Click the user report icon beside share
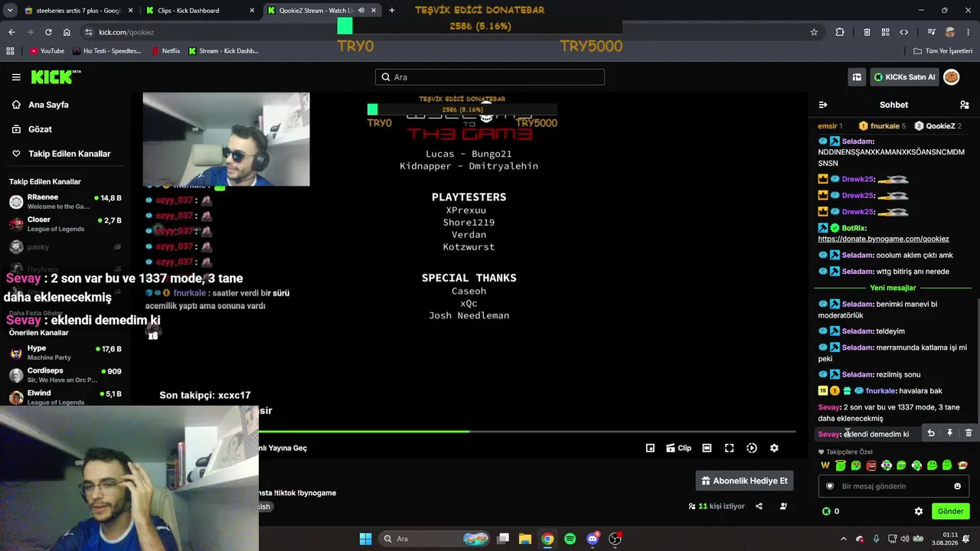The image size is (980, 551). 783,506
